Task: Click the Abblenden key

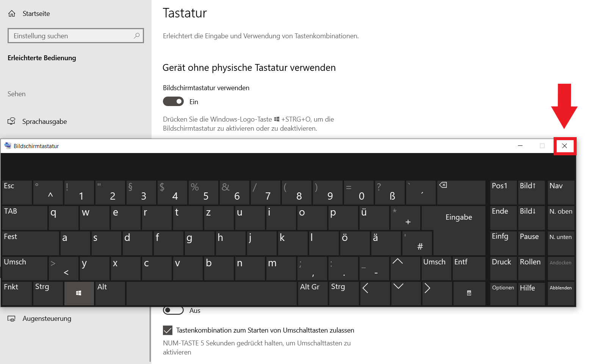Action: 561,293
